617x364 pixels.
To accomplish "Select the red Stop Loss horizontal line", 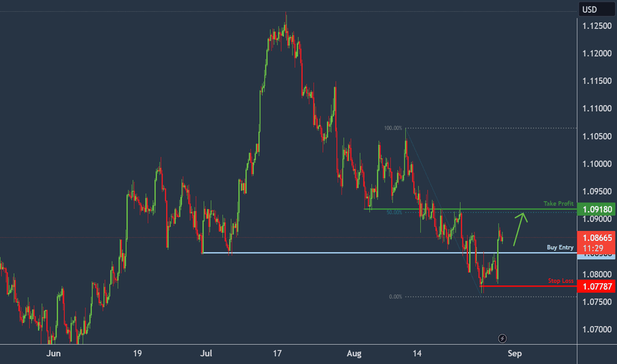I will [x=528, y=286].
